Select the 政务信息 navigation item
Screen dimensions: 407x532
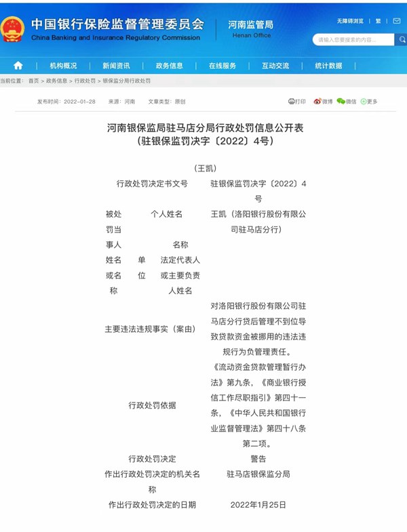tap(169, 66)
